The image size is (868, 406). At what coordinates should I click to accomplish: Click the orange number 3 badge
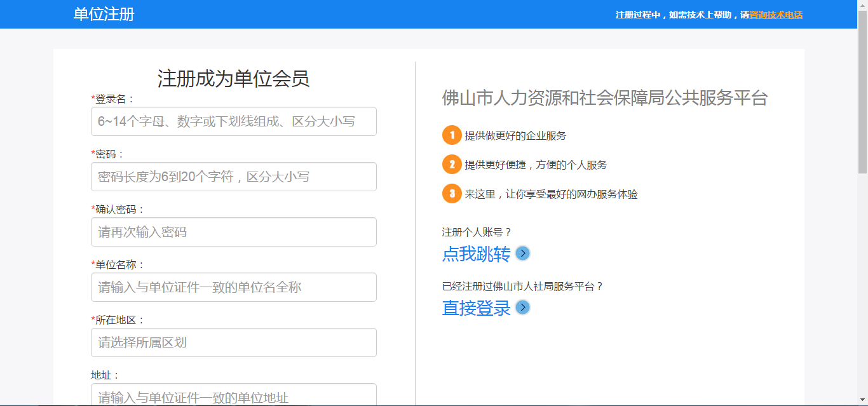coord(452,194)
